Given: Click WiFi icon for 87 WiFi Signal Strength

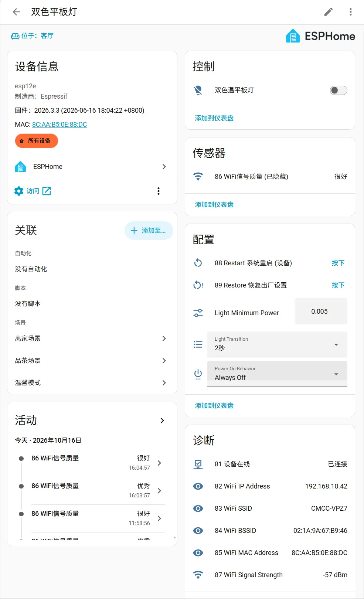Looking at the screenshot, I should 198,575.
